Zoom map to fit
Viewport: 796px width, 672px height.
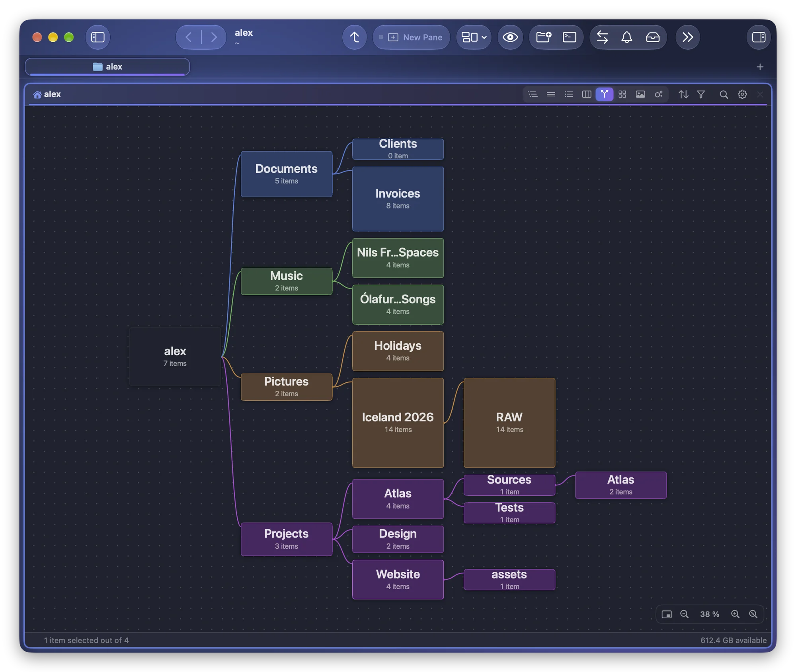coord(753,614)
